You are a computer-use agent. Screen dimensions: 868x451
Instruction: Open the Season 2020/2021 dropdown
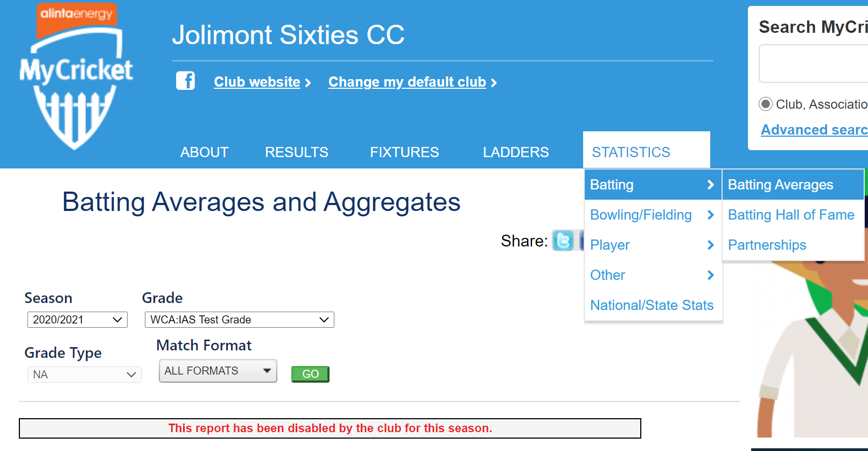click(78, 320)
